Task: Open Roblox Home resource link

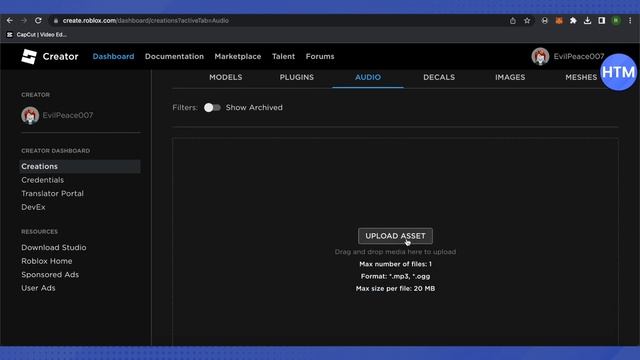Action: [47, 261]
